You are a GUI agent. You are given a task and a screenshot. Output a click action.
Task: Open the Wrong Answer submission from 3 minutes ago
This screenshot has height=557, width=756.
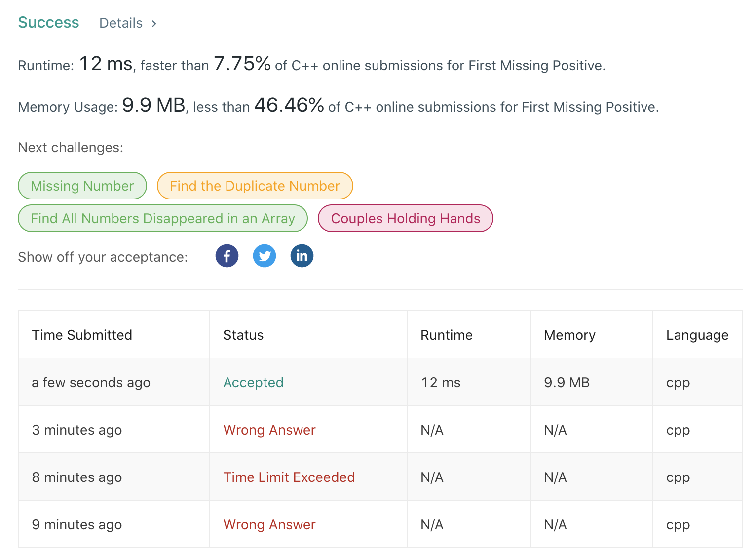point(269,430)
